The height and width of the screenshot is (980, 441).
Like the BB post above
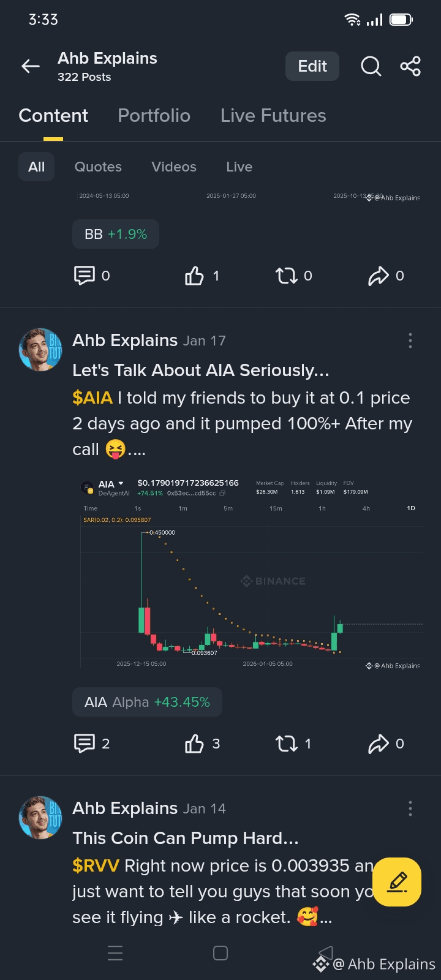click(195, 276)
